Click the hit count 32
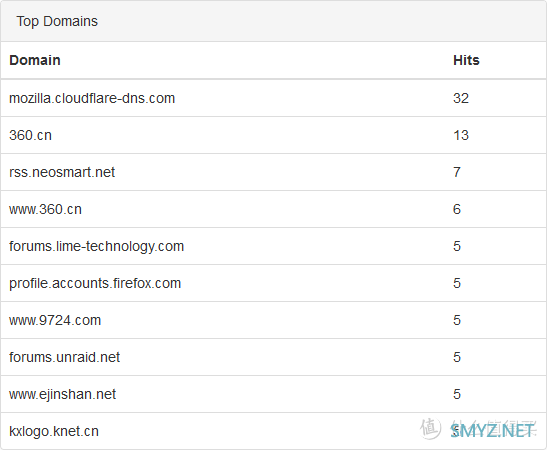547x450 pixels. pos(461,98)
